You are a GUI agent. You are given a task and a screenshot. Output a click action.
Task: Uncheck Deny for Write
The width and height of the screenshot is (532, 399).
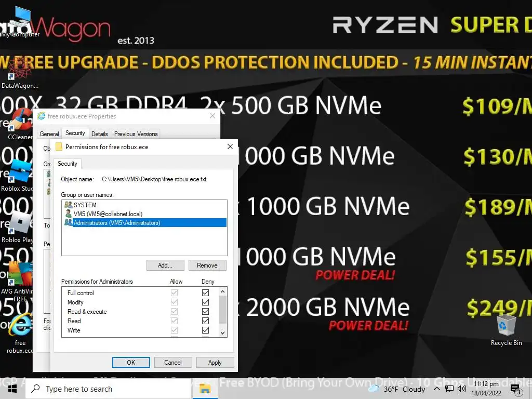205,330
